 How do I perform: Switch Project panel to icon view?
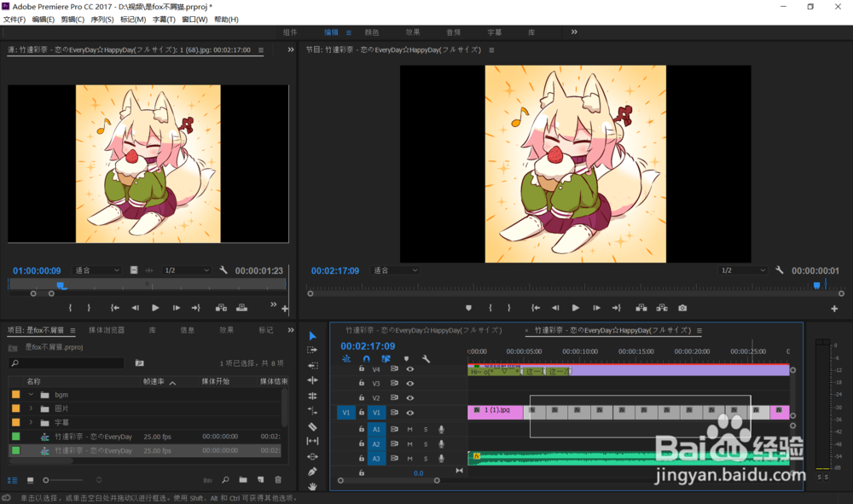point(31,480)
